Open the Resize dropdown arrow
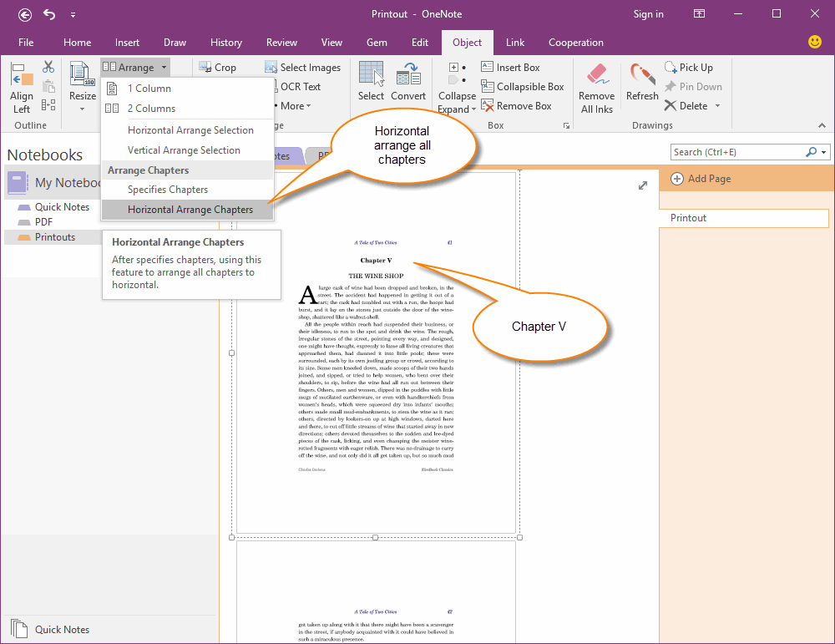835x644 pixels. coord(82,109)
